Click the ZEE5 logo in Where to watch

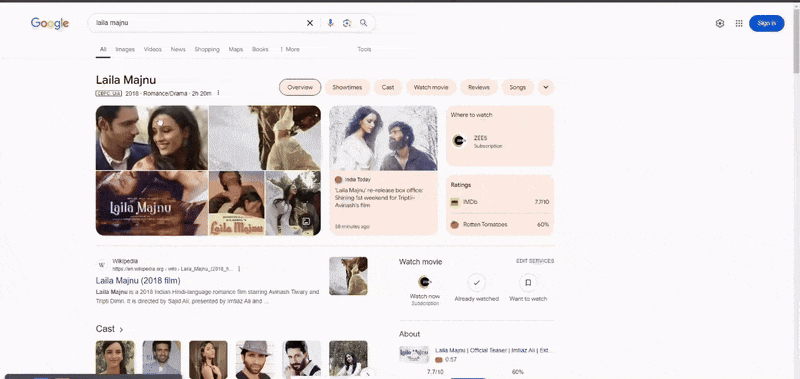click(459, 141)
